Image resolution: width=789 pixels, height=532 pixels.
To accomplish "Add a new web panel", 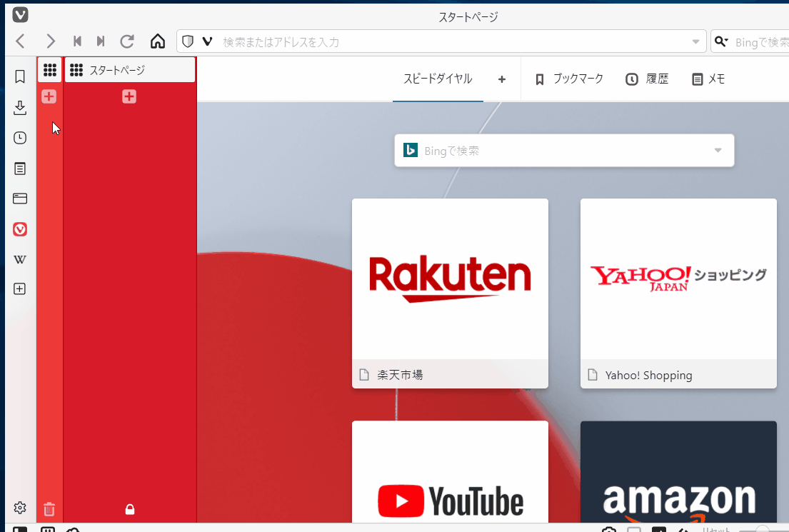I will (19, 289).
